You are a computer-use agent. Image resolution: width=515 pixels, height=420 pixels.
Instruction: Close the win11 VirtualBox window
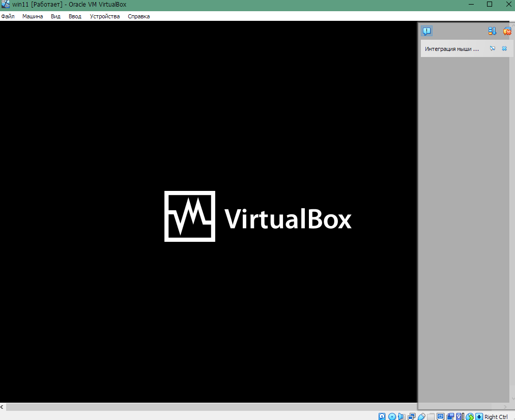tap(508, 4)
